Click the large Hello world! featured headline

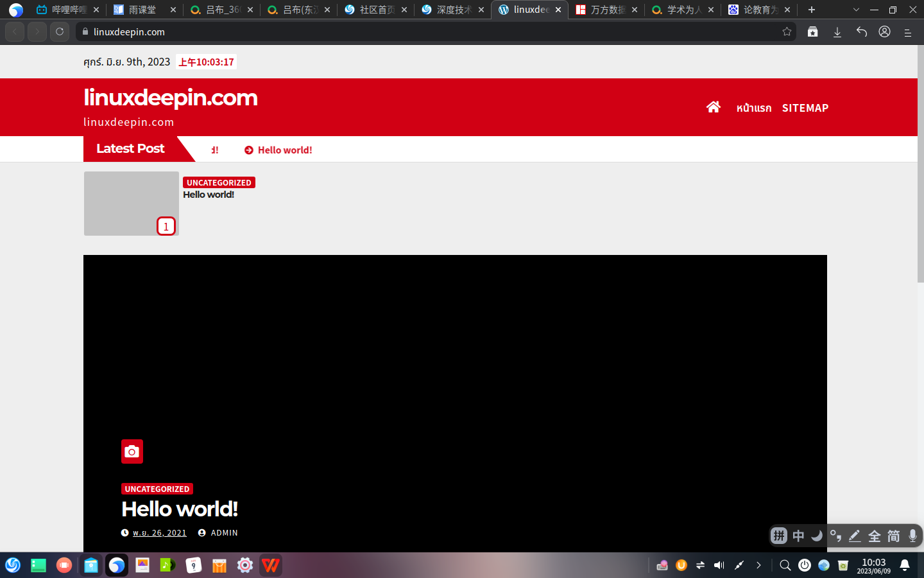[180, 509]
